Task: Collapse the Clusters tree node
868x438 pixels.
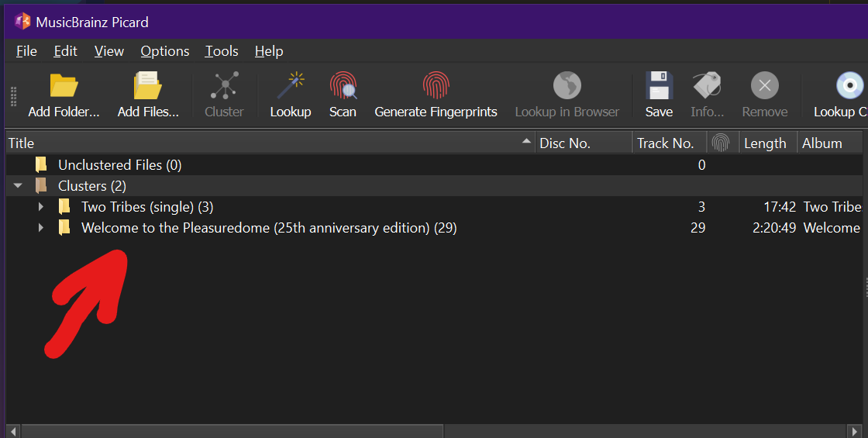Action: click(x=18, y=185)
